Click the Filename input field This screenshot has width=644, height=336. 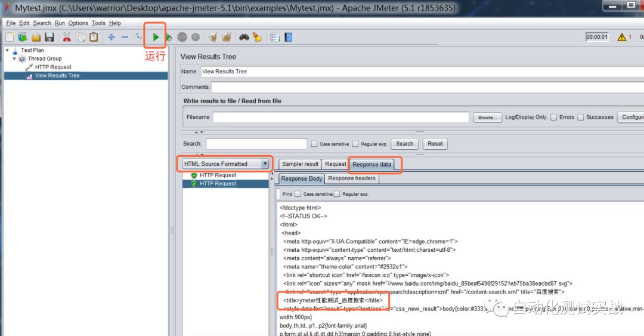coord(341,117)
